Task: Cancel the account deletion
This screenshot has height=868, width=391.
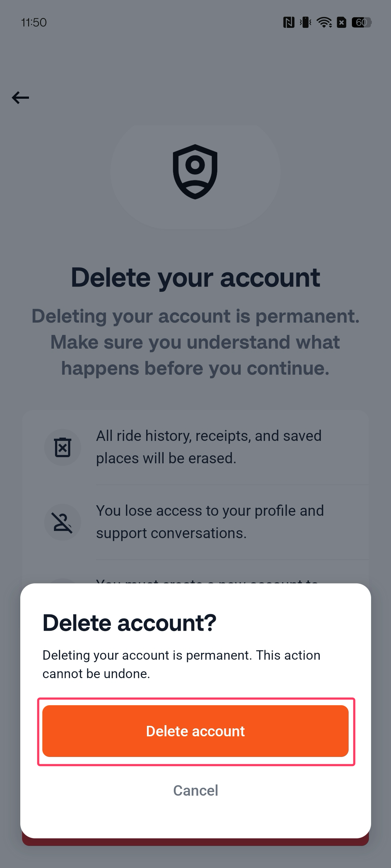Action: (195, 790)
